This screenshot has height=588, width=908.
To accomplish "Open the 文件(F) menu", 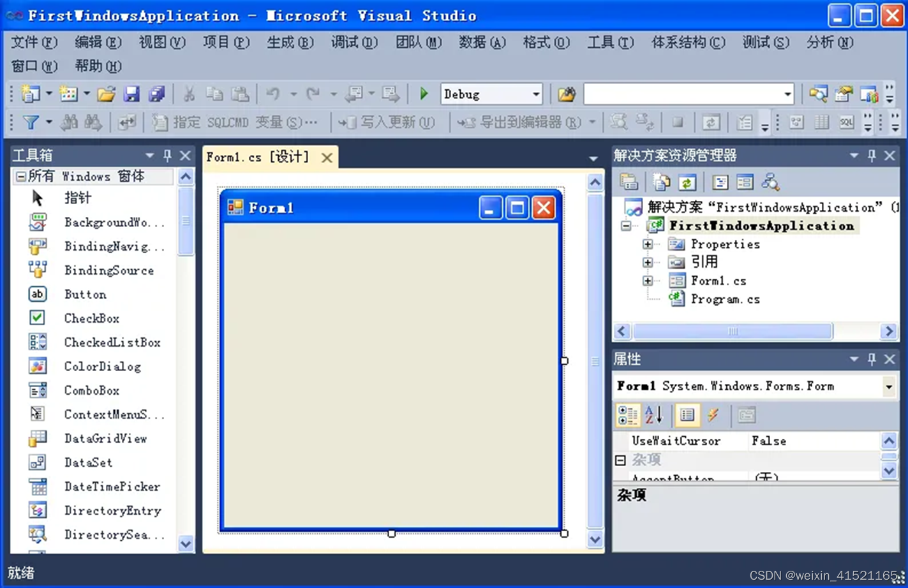I will click(x=34, y=43).
